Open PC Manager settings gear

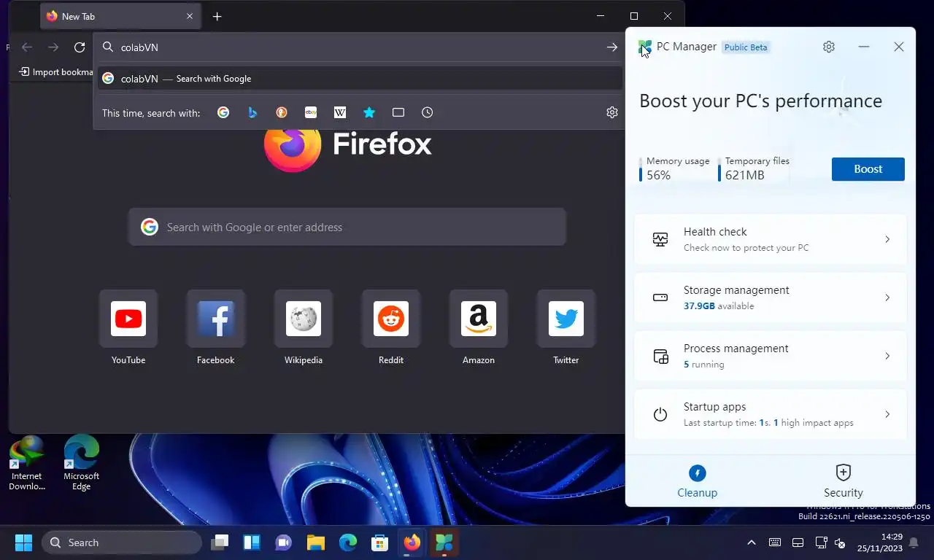[828, 47]
